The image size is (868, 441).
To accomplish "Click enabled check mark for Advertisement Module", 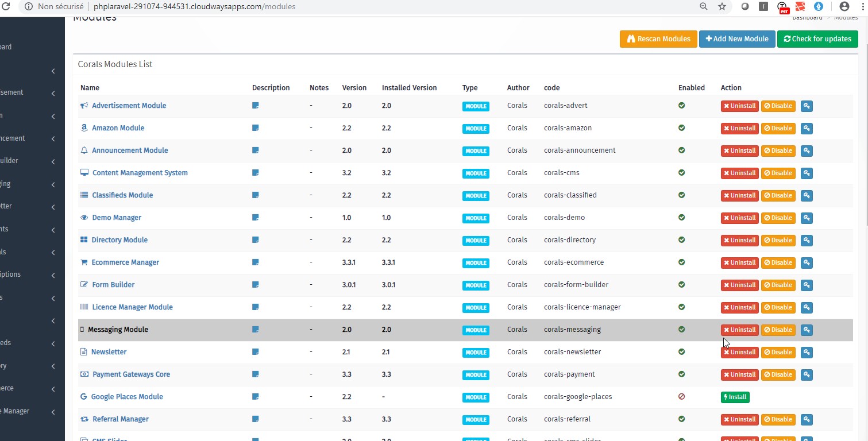I will [681, 106].
